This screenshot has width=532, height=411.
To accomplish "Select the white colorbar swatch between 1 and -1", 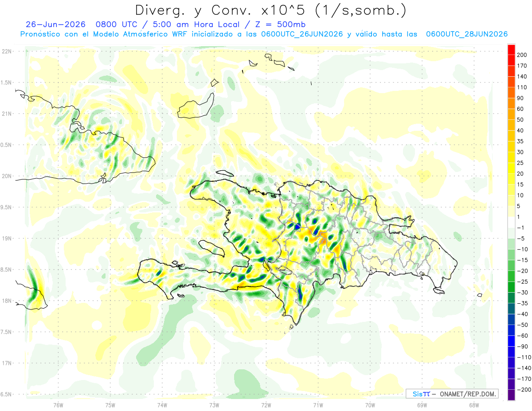I will [x=511, y=223].
